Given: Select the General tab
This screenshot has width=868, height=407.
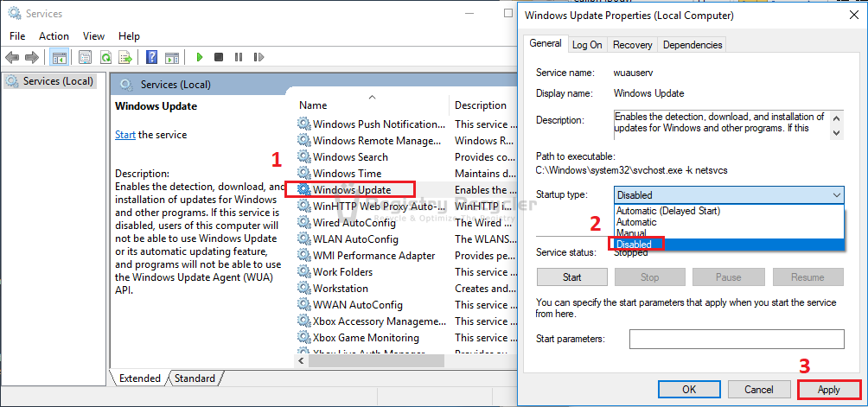Looking at the screenshot, I should tap(546, 43).
